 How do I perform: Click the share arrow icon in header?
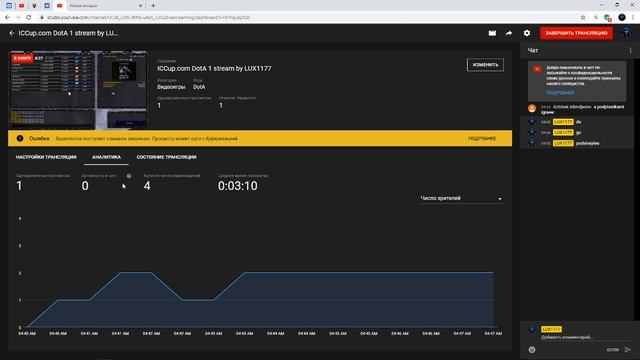point(509,33)
